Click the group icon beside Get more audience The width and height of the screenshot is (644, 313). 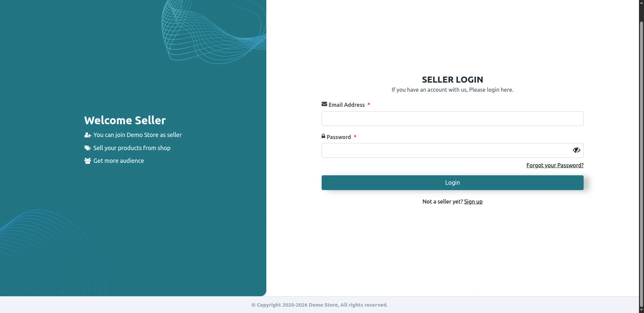click(x=88, y=161)
